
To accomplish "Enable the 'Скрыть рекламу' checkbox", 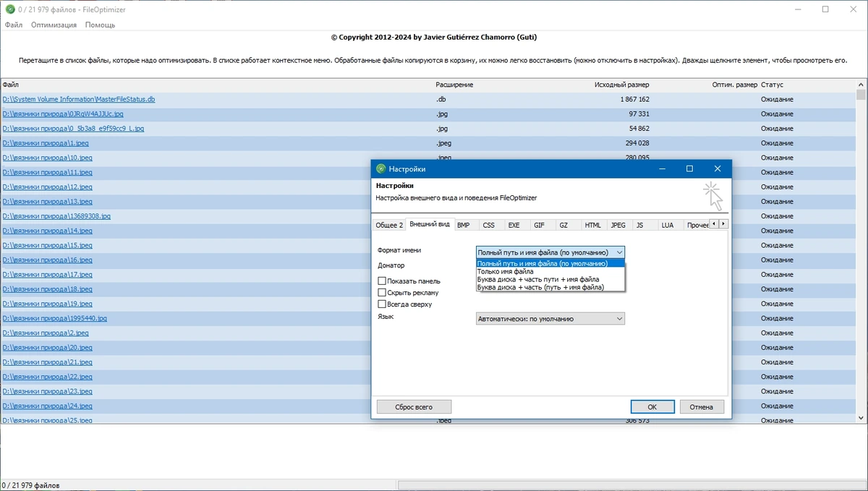I will coord(382,292).
